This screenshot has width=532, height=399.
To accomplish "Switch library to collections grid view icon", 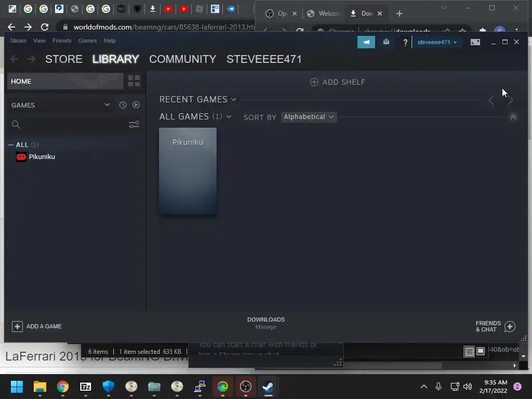I will (134, 81).
